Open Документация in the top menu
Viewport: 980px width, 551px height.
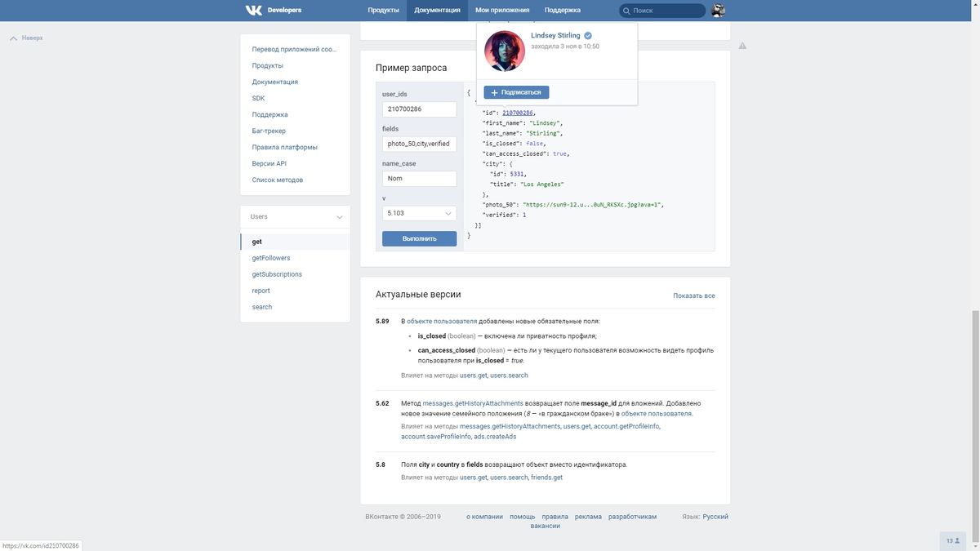[x=437, y=11]
